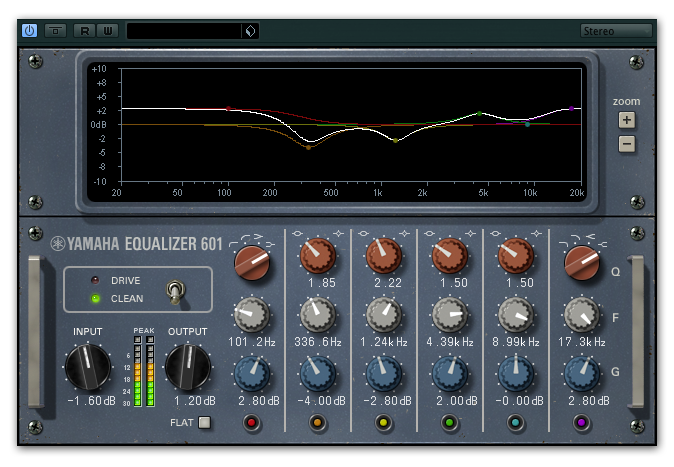
Task: Click the gain knob showing -4.00dB
Action: coord(318,373)
